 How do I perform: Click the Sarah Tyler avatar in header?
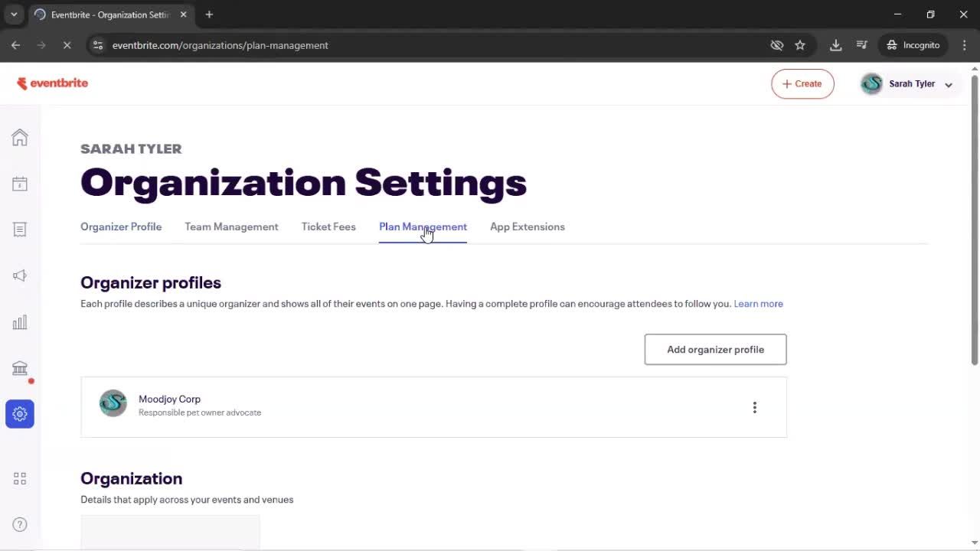coord(871,84)
